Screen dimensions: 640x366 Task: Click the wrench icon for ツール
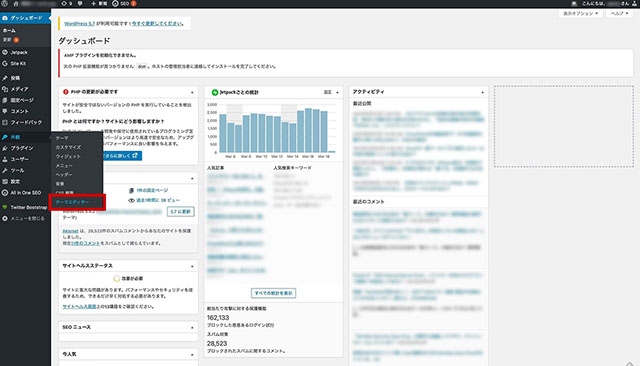(x=5, y=170)
